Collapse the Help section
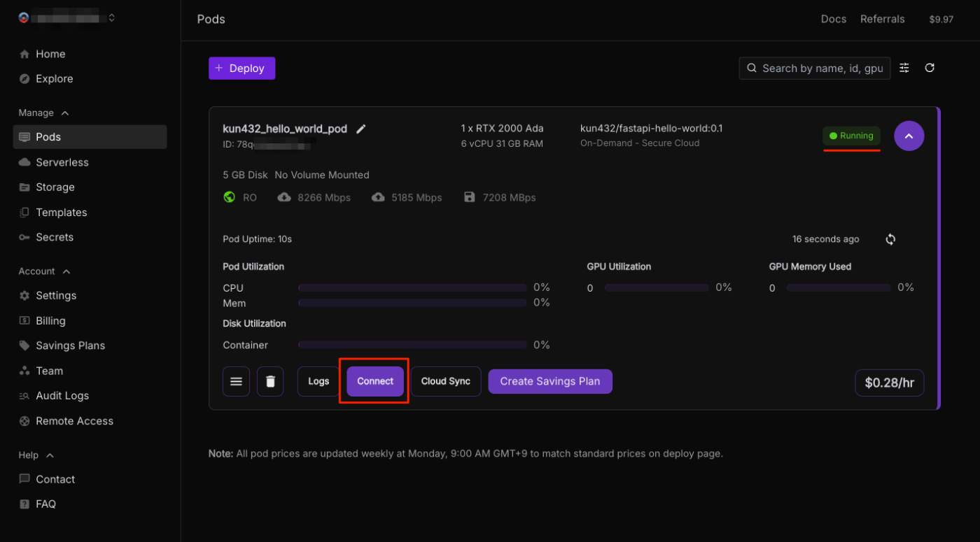This screenshot has width=980, height=542. click(36, 455)
